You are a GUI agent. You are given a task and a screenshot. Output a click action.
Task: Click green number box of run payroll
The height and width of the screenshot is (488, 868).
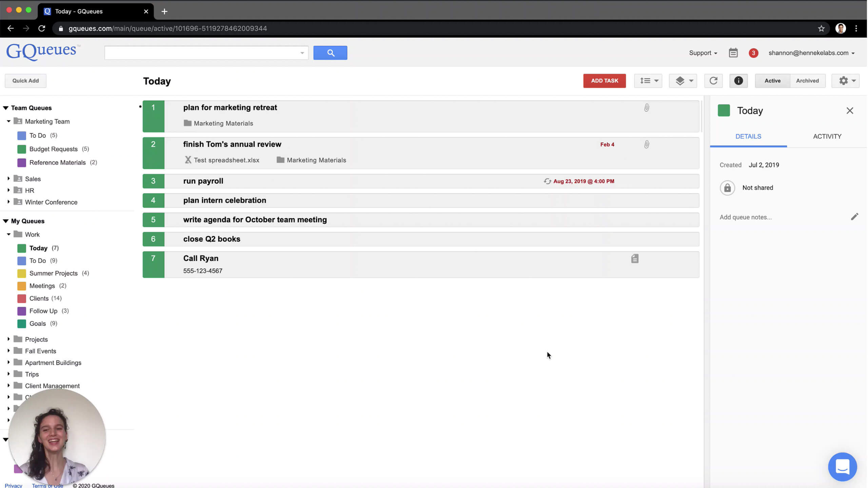pyautogui.click(x=153, y=181)
